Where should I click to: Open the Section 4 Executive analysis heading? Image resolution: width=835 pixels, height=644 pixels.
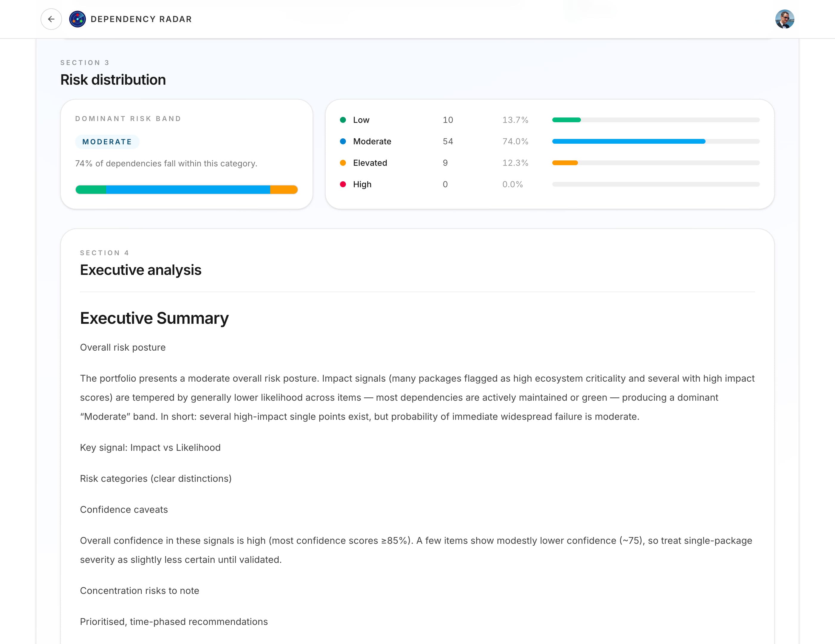(140, 270)
